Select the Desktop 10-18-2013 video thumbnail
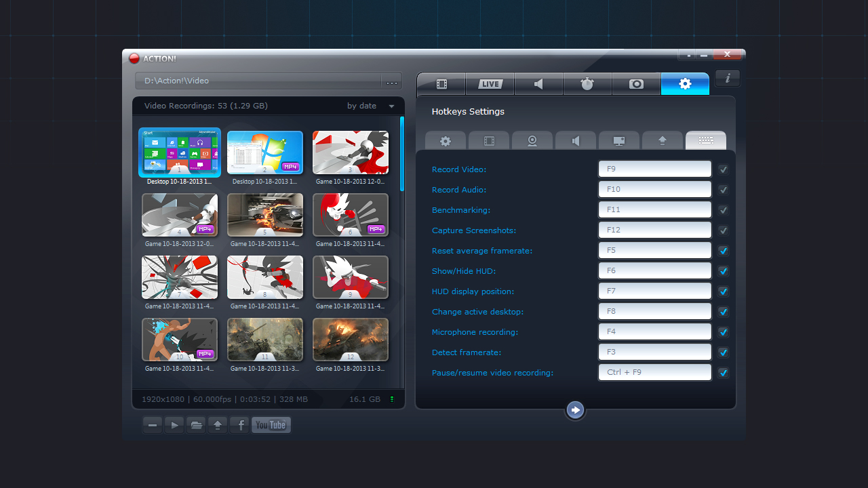Screen dimensions: 868x488 click(179, 152)
